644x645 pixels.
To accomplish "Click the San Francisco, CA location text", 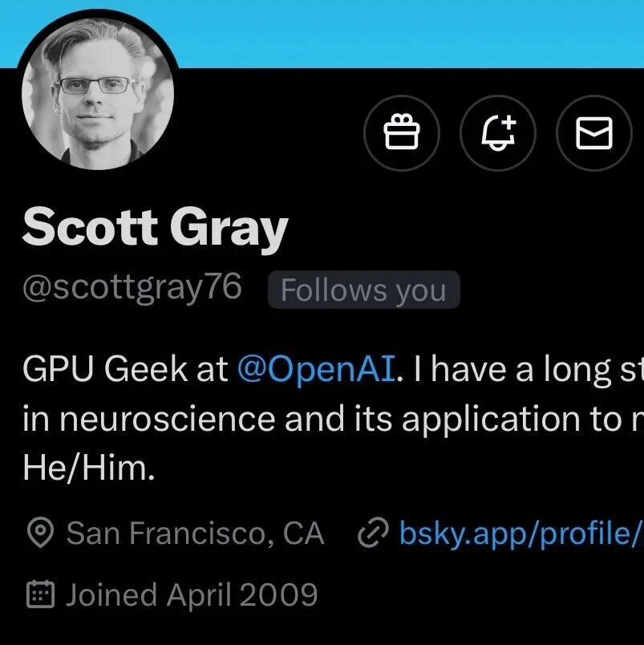I will click(195, 533).
